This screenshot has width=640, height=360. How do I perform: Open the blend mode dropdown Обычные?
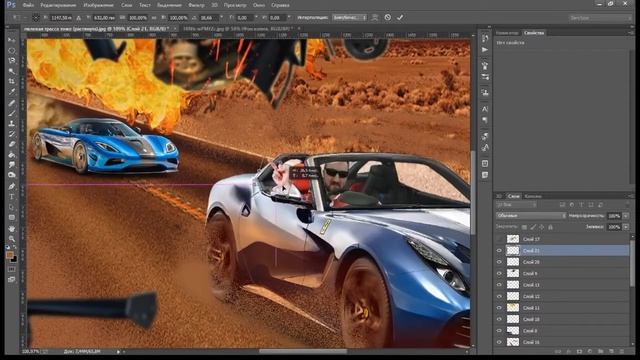(x=531, y=216)
